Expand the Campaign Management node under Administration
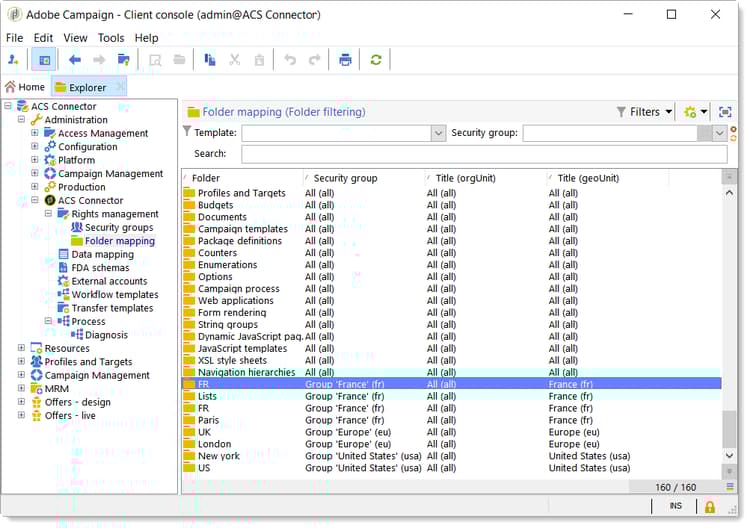The image size is (750, 528). (x=34, y=174)
